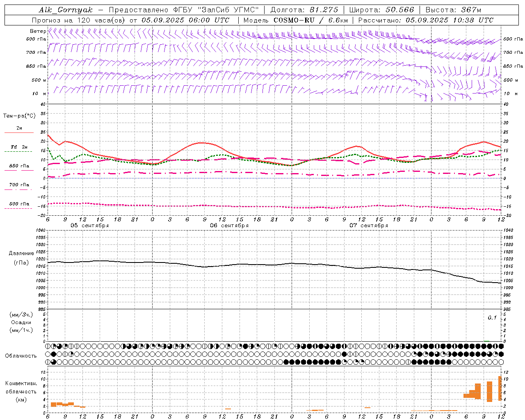Click the 0.1 precipitation value
525x420 pixels.
coord(492,318)
